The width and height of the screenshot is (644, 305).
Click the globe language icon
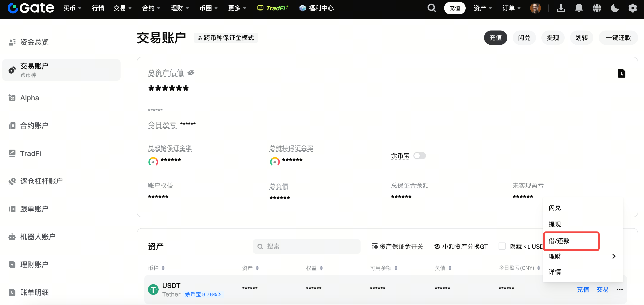[597, 8]
